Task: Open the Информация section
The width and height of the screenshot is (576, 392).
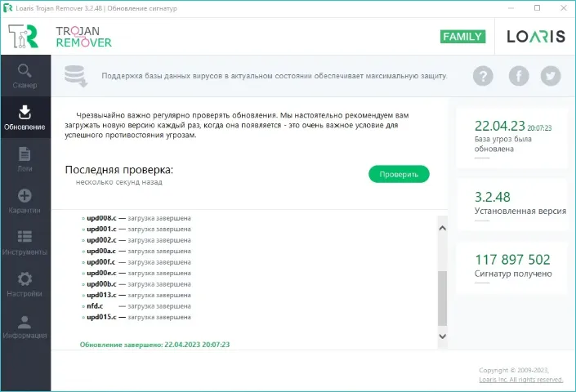Action: [x=25, y=327]
